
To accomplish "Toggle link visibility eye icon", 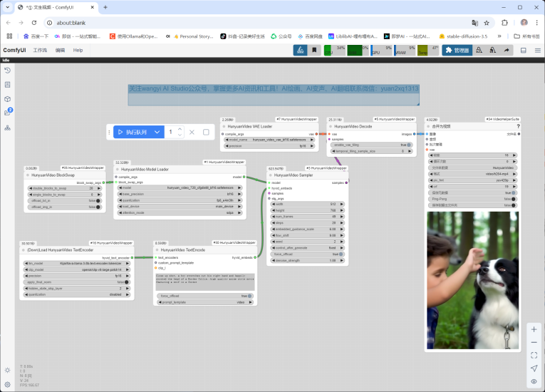I will [534, 381].
